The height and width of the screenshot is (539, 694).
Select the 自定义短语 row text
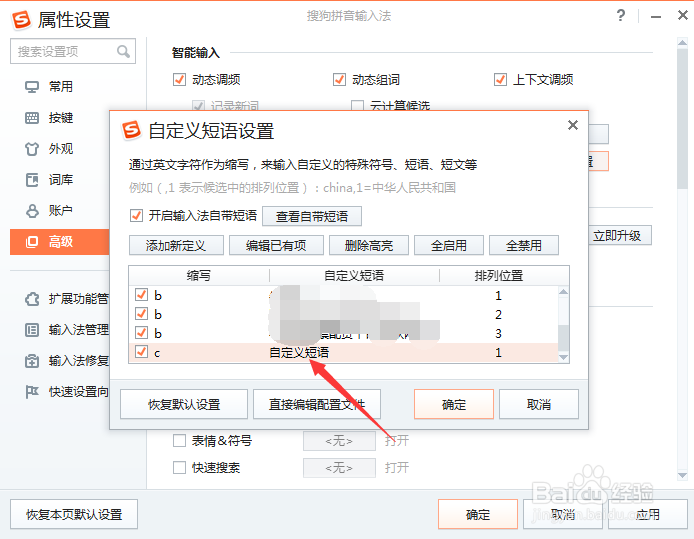tap(299, 352)
